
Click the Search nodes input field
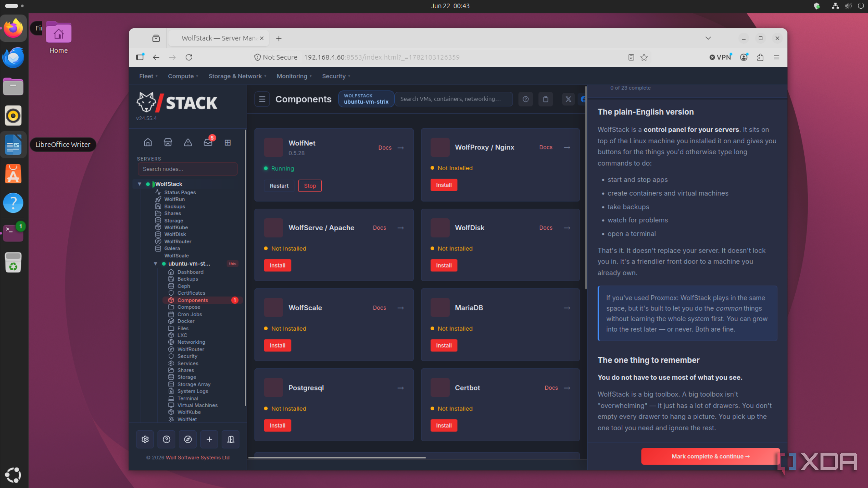[187, 169]
